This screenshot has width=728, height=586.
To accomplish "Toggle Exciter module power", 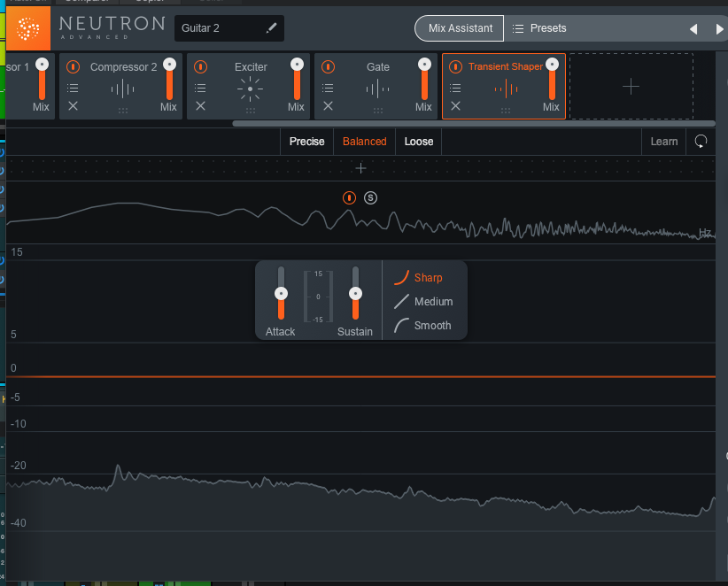I will pos(200,66).
